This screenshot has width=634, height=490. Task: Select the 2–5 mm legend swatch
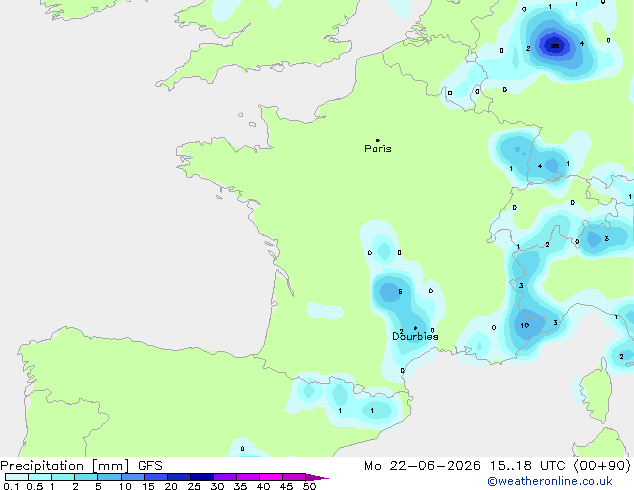click(x=86, y=477)
